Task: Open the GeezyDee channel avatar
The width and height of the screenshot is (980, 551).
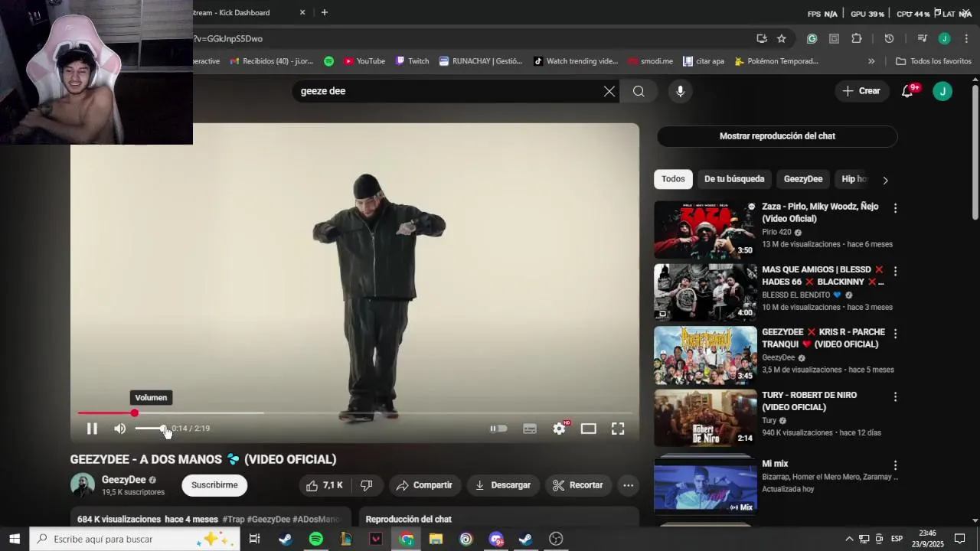Action: tap(83, 485)
